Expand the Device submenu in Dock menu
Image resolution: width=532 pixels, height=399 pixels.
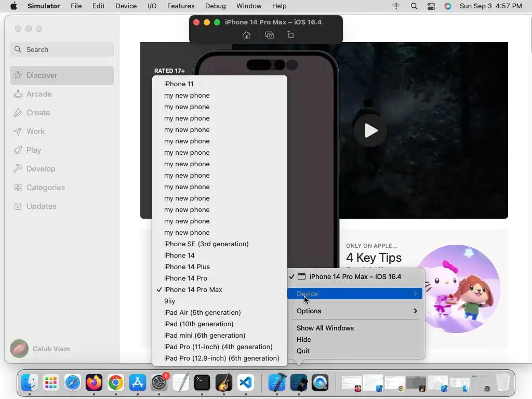(355, 294)
